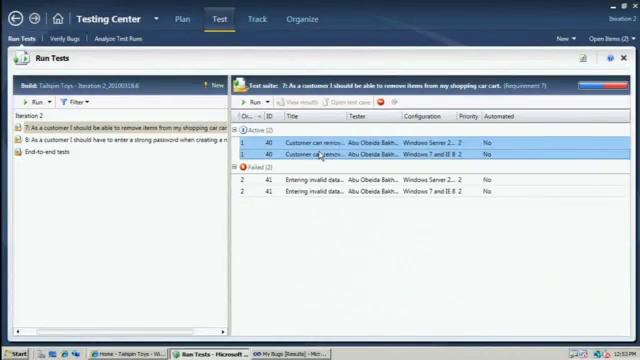Click the horizontal scrollbar thumb
Viewport: 640px width, 360px height.
(114, 331)
